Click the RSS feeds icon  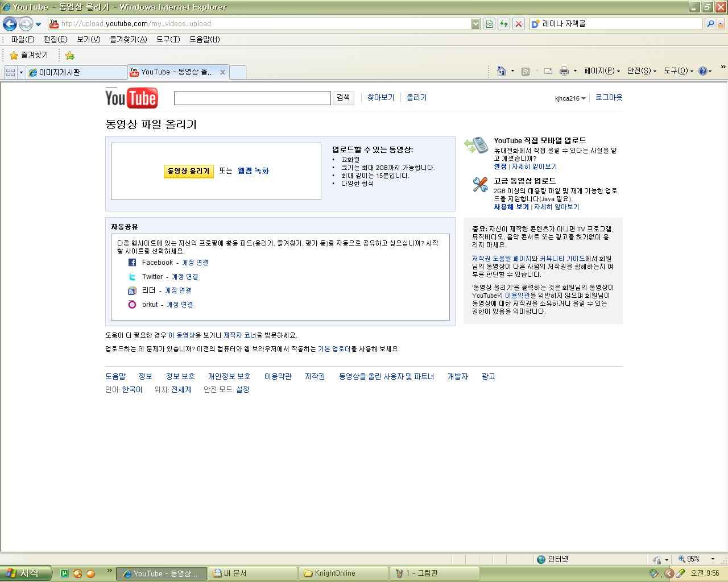(526, 71)
